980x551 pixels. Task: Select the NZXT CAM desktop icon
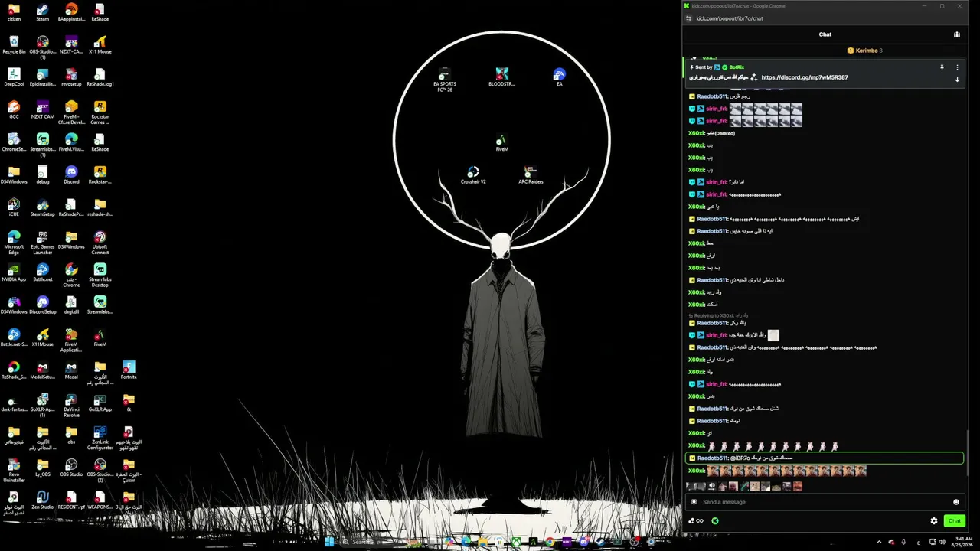(x=43, y=109)
